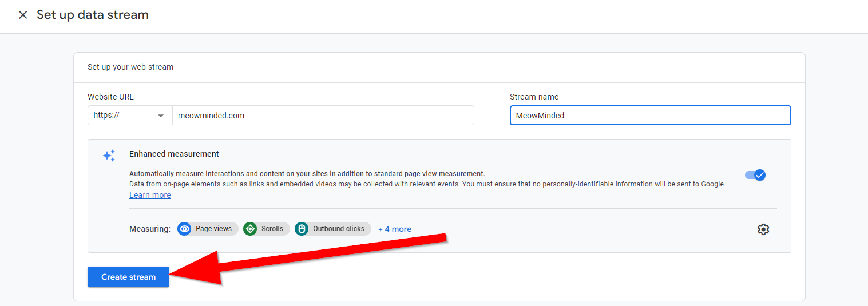
Task: Click the enhanced measurement sparkle icon
Action: [x=109, y=156]
